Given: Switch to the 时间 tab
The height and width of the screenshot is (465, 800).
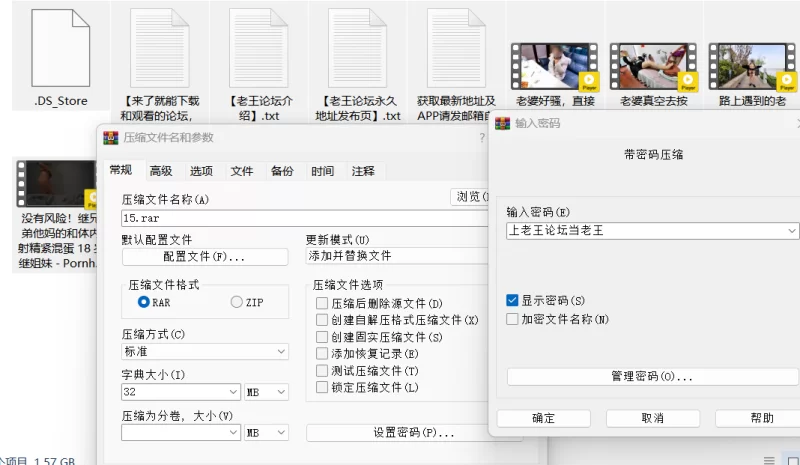Looking at the screenshot, I should point(322,171).
